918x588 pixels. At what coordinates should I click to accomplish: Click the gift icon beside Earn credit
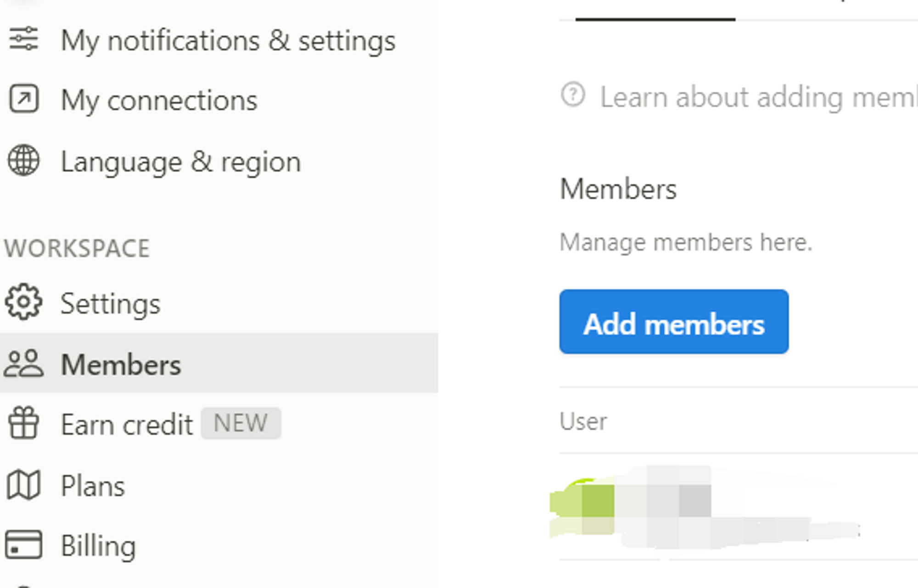pos(23,423)
